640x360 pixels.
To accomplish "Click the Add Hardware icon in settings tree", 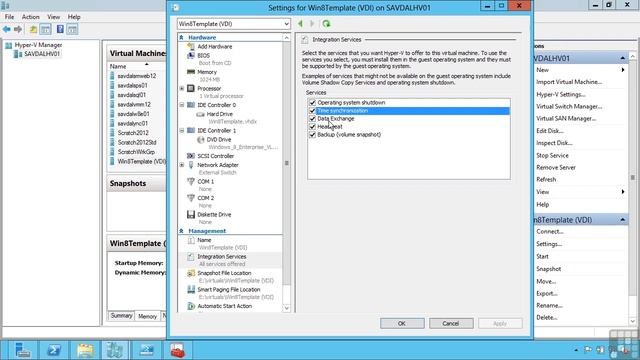I will coord(191,47).
